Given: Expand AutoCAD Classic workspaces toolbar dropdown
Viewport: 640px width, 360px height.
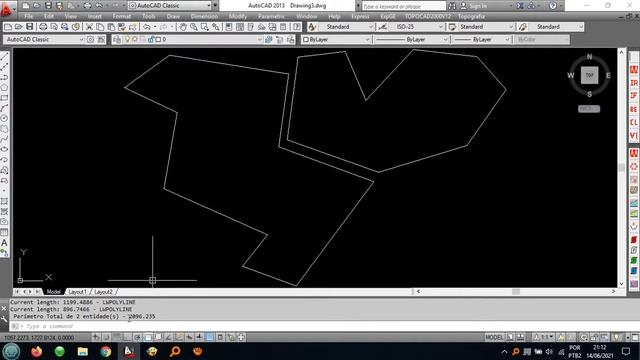Looking at the screenshot, I should tap(81, 40).
